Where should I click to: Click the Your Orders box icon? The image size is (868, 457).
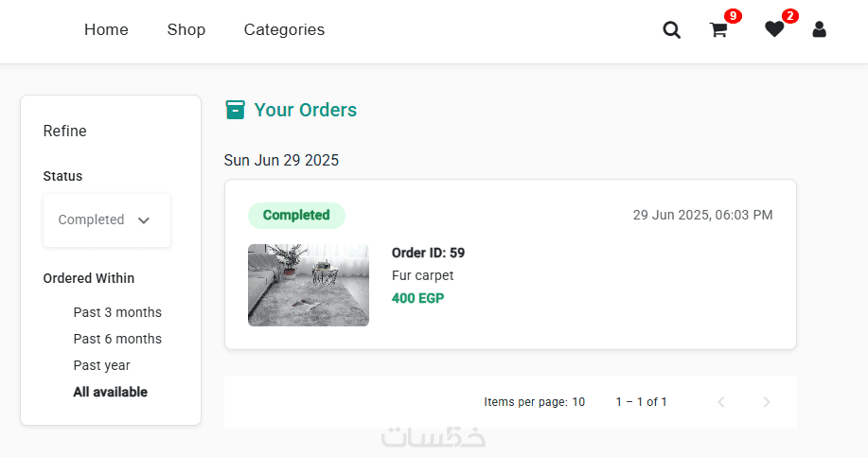[235, 110]
